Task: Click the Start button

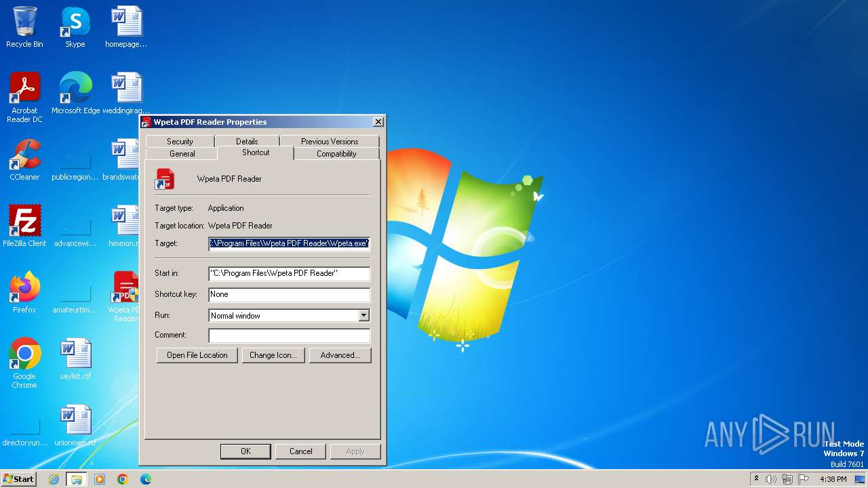Action: [18, 479]
